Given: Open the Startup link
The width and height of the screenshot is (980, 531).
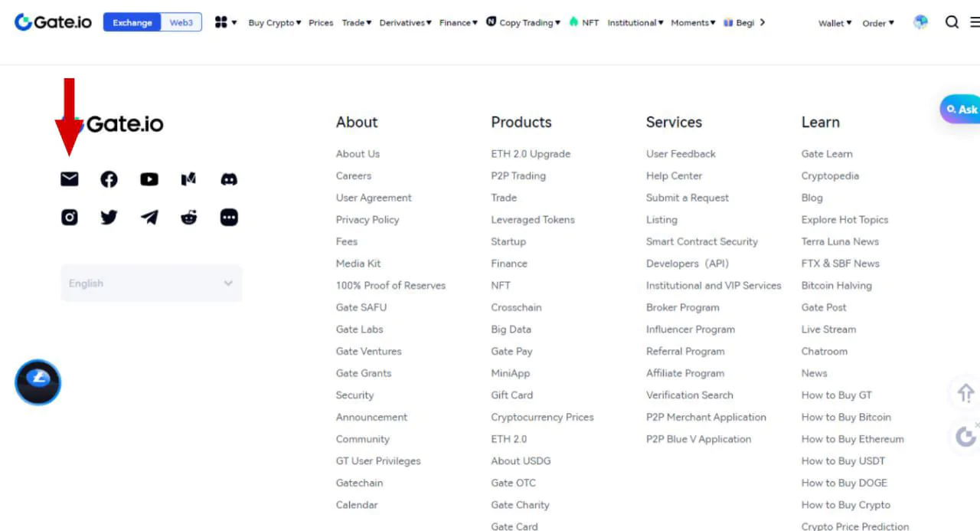Looking at the screenshot, I should click(508, 241).
